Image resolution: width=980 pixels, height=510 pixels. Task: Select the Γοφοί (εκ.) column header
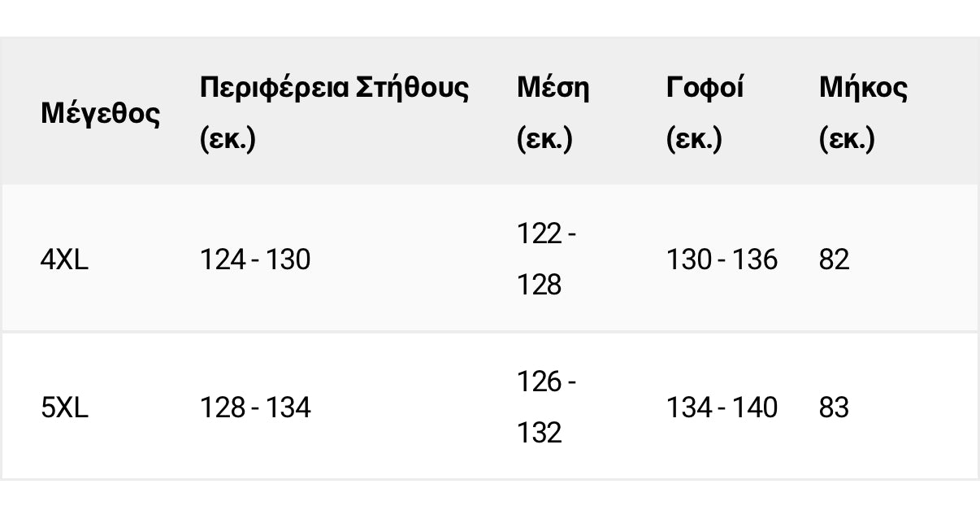[705, 113]
